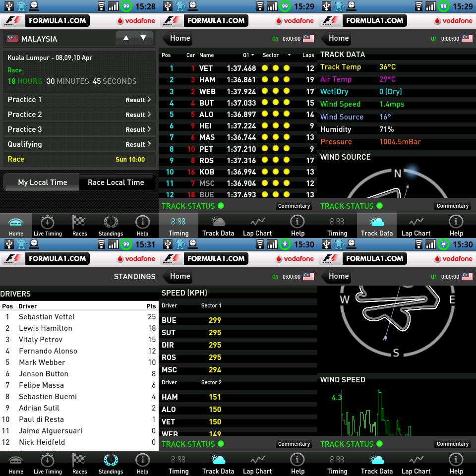
Task: Show the previous race with the up arrow
Action: [x=125, y=38]
